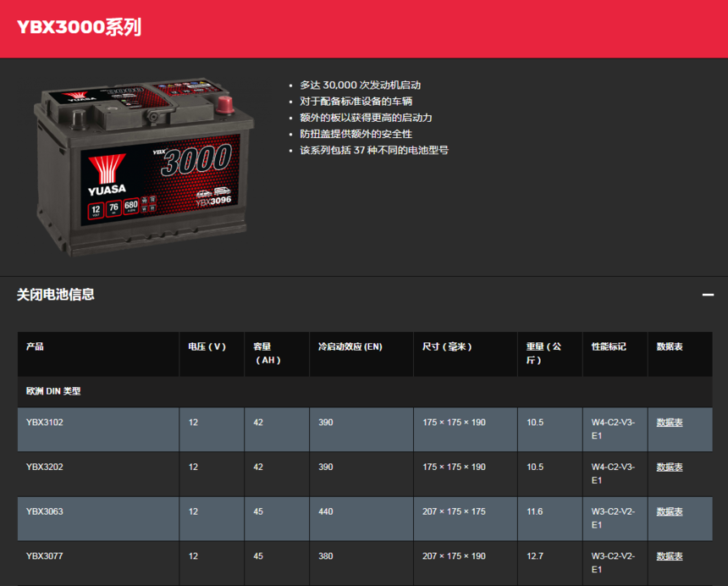This screenshot has width=728, height=586.
Task: Open 数据表 link for YBX3077
Action: click(x=670, y=556)
